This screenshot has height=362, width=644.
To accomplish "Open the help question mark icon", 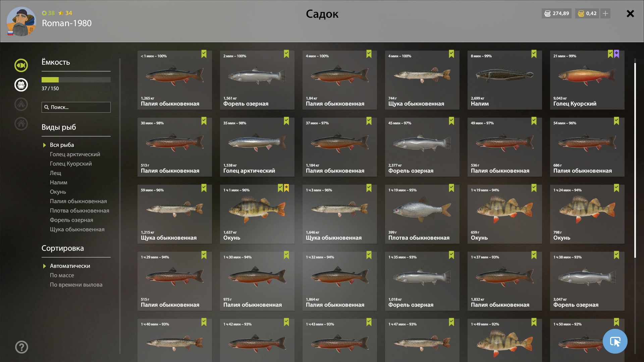I will coord(21,347).
